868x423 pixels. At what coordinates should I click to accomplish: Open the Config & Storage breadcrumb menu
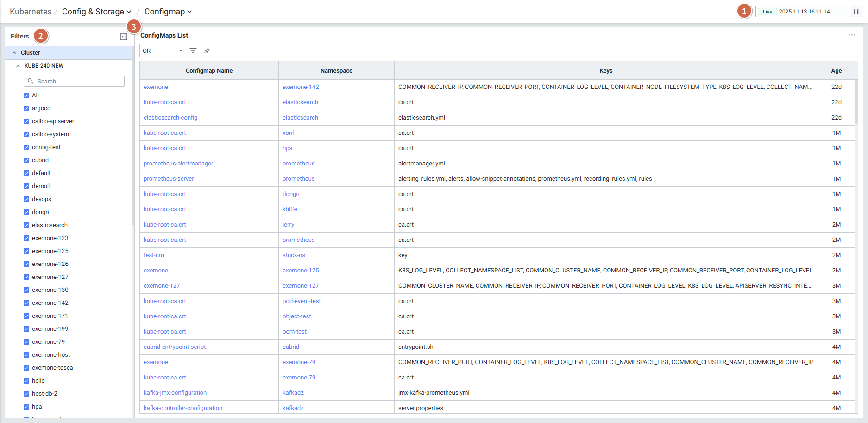[x=97, y=12]
